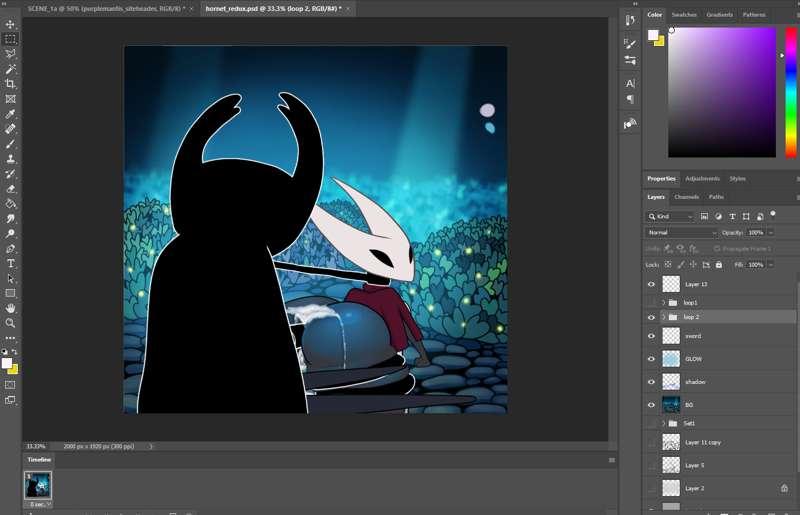Hide the BG layer

coord(651,405)
